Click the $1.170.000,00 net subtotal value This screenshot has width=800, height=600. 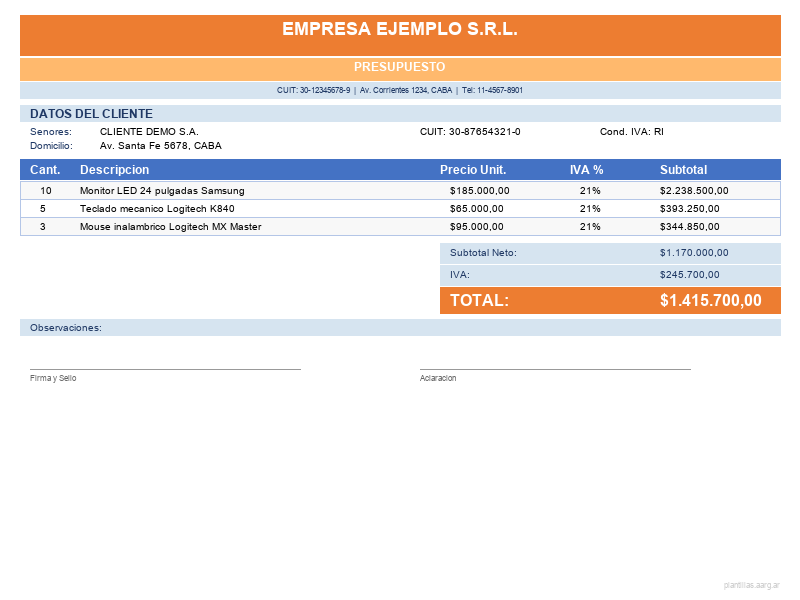click(x=694, y=253)
